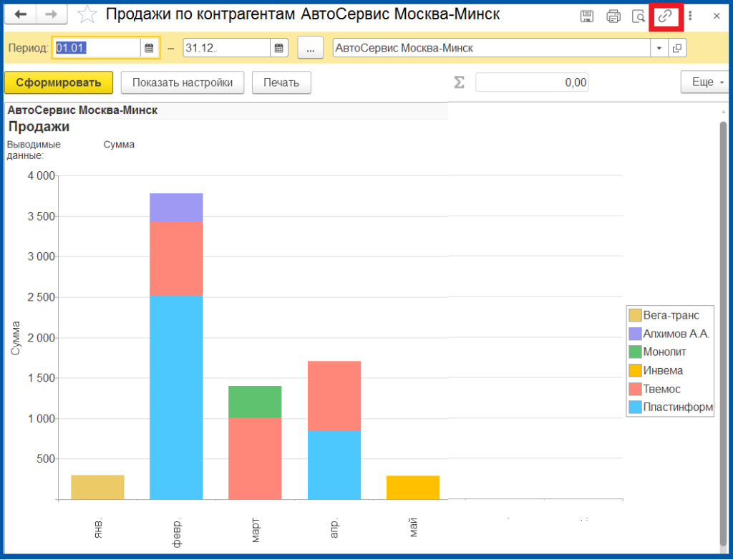The height and width of the screenshot is (560, 733).
Task: Click the get link chain icon
Action: (x=666, y=16)
